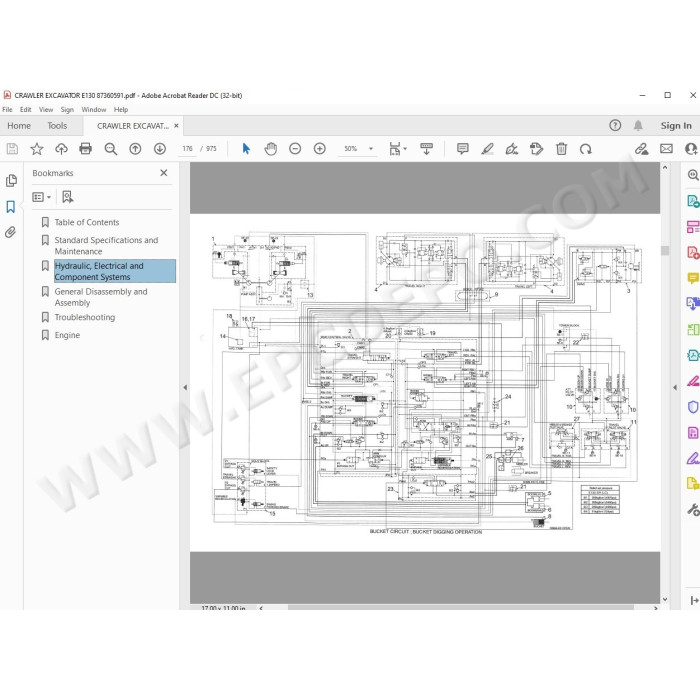Add a sticky note comment
The width and height of the screenshot is (700, 700).
pyautogui.click(x=463, y=149)
